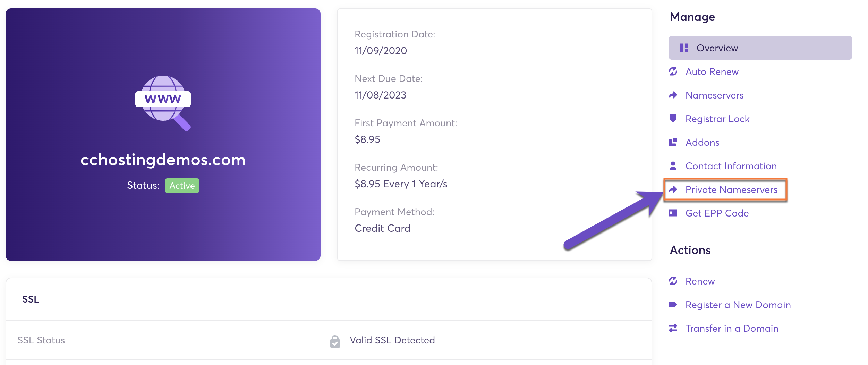
Task: Click the Addons icon in Manage
Action: click(x=673, y=142)
